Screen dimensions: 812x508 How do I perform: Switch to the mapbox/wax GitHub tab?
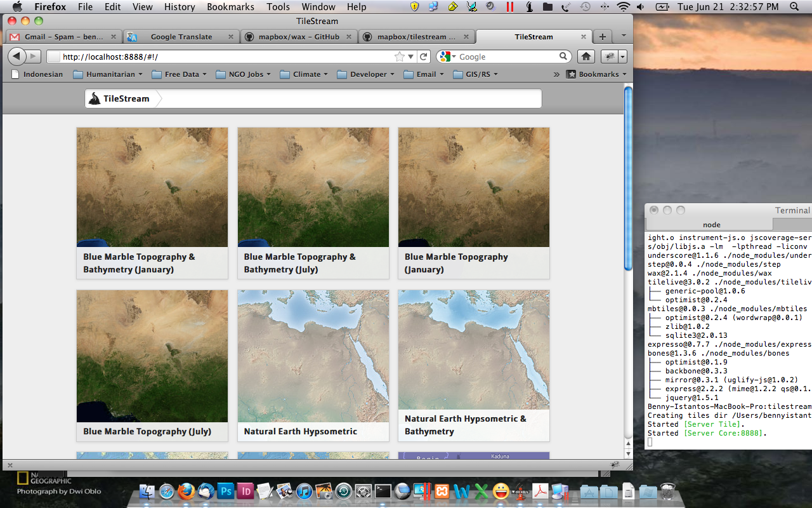(298, 37)
